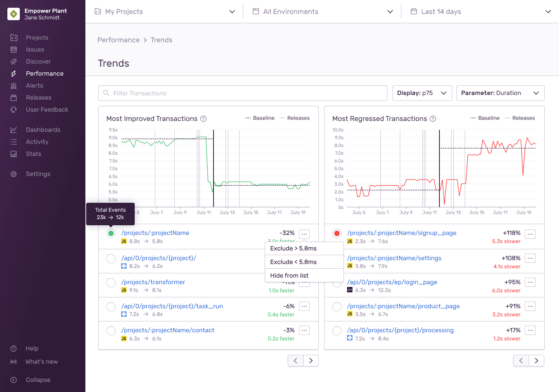Open the Display p75 dropdown
Viewport: 559px width, 392px height.
(x=422, y=93)
